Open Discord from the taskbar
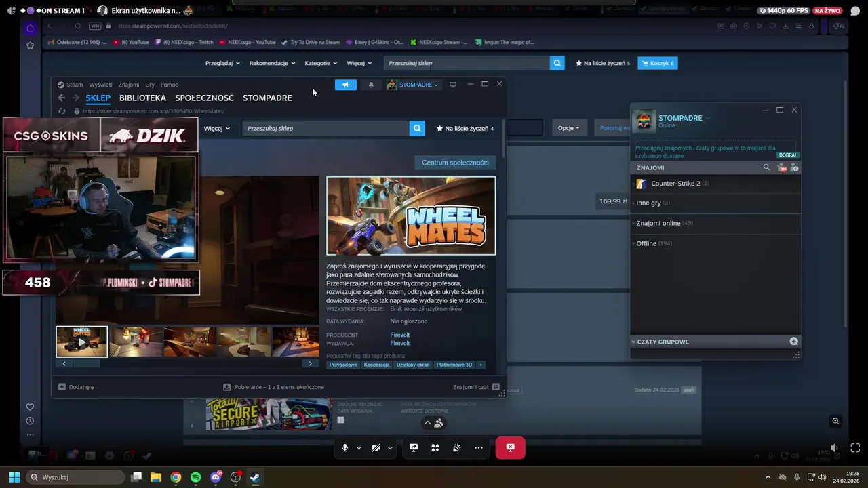This screenshot has width=868, height=488. (x=216, y=477)
